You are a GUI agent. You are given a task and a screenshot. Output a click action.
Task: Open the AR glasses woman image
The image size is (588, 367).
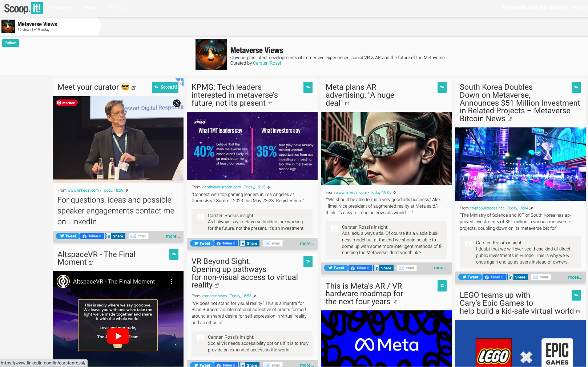(x=386, y=148)
